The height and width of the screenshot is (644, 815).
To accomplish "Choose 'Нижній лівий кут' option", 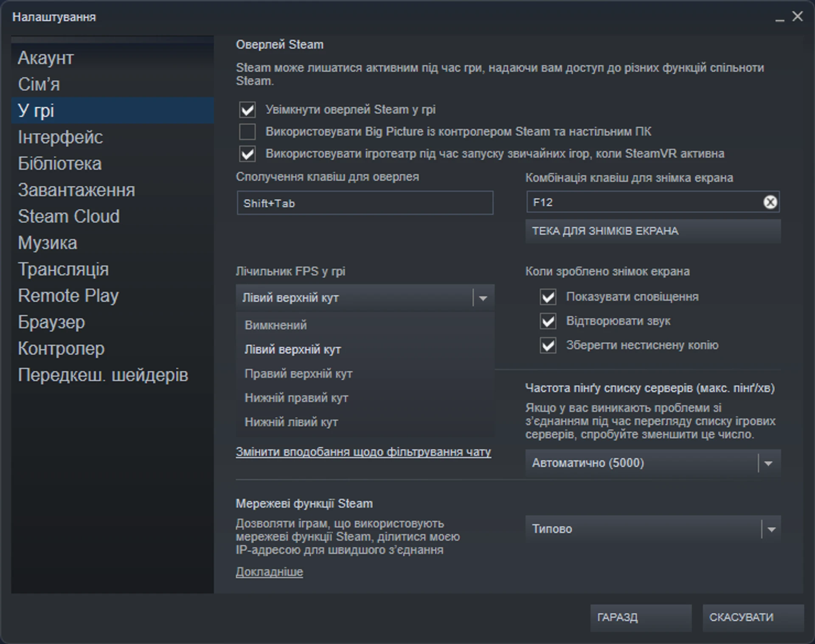I will coord(365,422).
